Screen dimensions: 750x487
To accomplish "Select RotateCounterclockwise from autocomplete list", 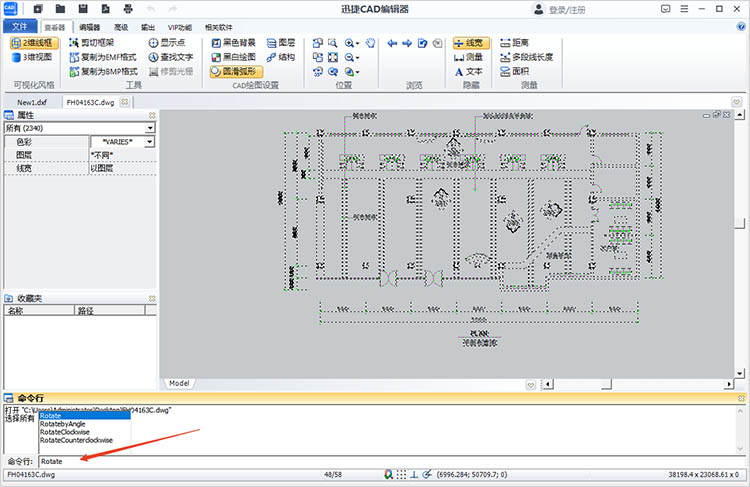I will pos(77,440).
